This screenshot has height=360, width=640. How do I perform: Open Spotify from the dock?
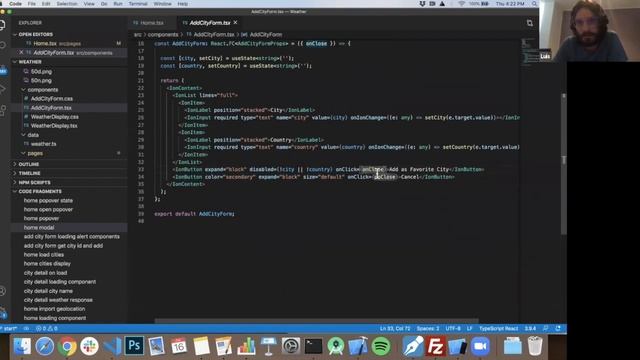point(381,347)
